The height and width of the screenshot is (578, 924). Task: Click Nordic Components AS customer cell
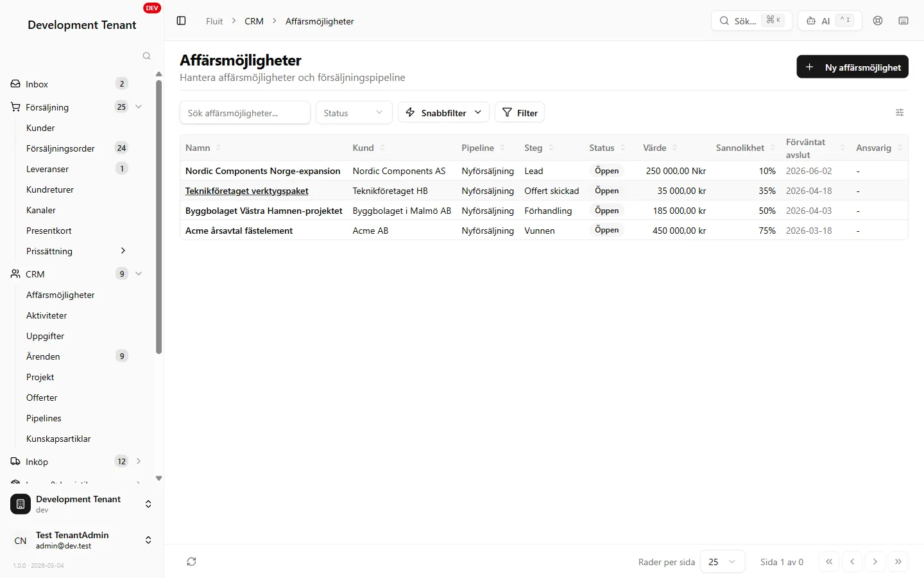(x=399, y=171)
